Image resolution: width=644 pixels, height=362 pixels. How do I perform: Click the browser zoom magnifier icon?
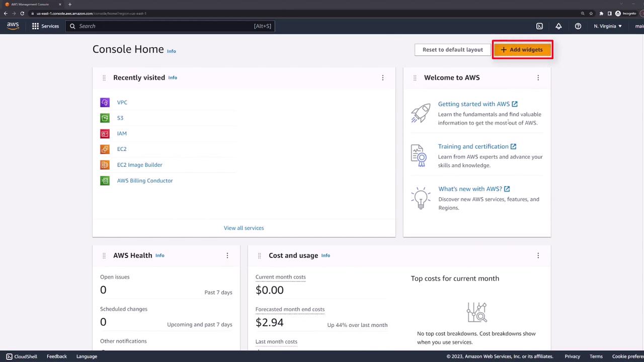[583, 14]
